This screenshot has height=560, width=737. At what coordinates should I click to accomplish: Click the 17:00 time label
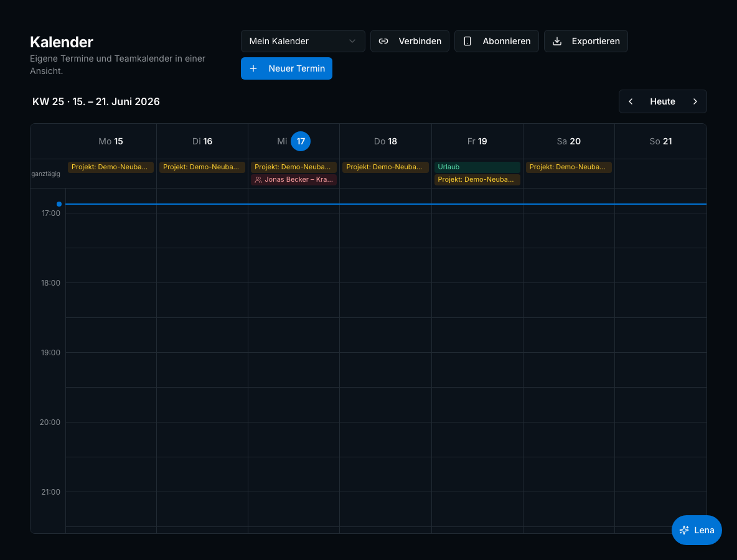tap(51, 213)
